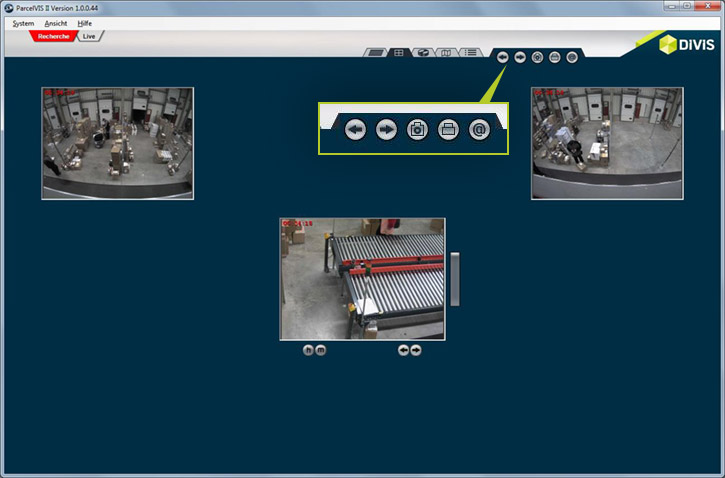Open the System menu
This screenshot has width=725, height=478.
pos(23,23)
